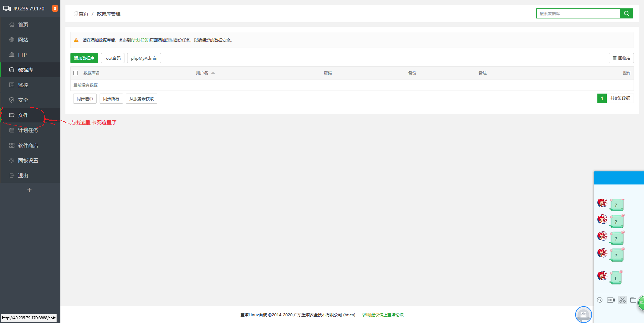
Task: Open the 软件商店 grid icon
Action: 12,145
